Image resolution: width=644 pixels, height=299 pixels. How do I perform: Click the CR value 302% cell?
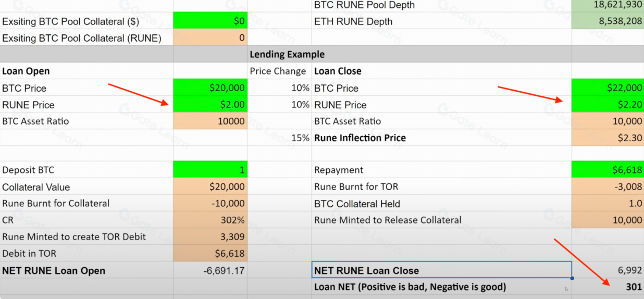[x=210, y=220]
